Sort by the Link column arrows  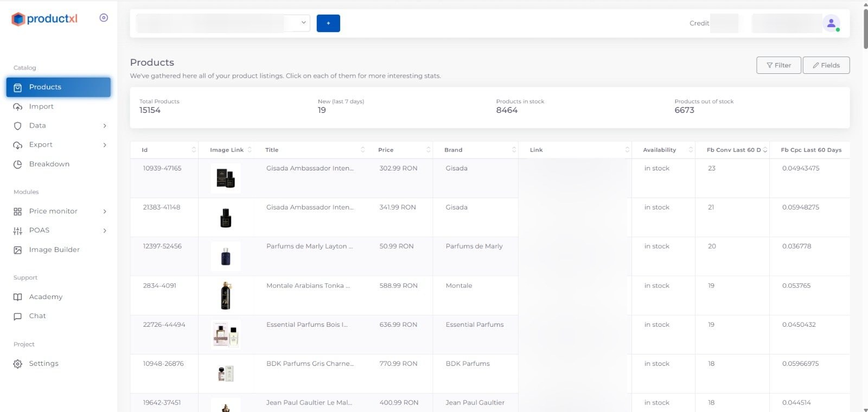(627, 150)
